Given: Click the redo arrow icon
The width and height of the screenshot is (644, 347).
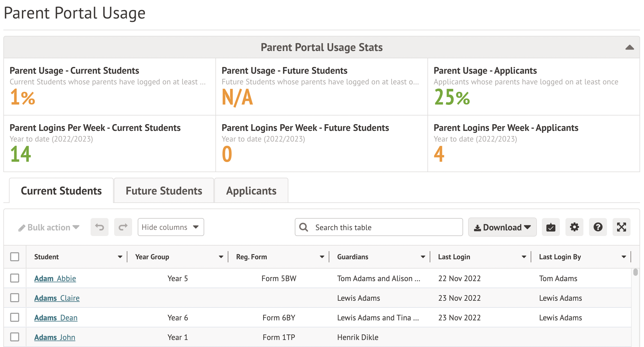Looking at the screenshot, I should point(123,227).
